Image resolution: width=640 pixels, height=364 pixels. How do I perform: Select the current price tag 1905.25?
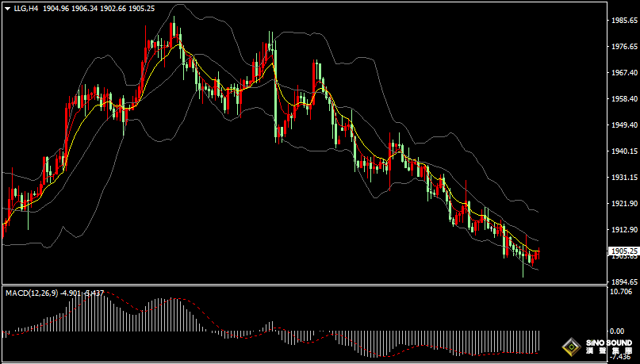click(623, 251)
